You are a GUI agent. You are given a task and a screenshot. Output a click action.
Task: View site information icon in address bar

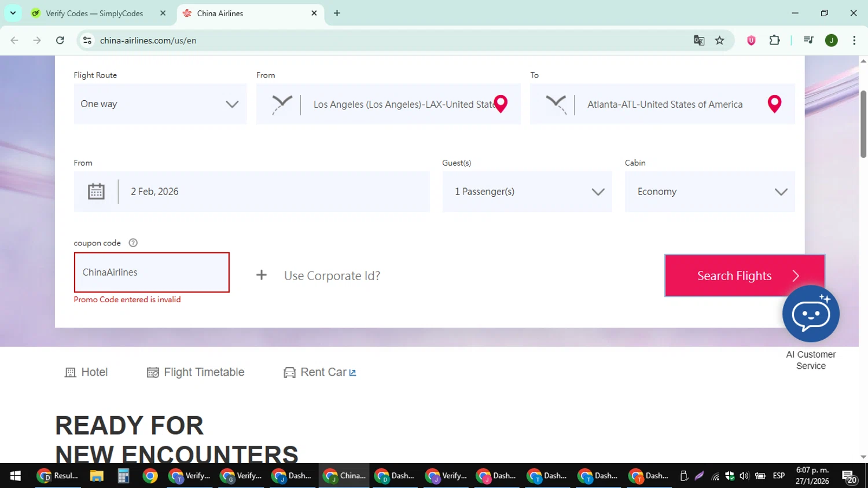click(87, 41)
